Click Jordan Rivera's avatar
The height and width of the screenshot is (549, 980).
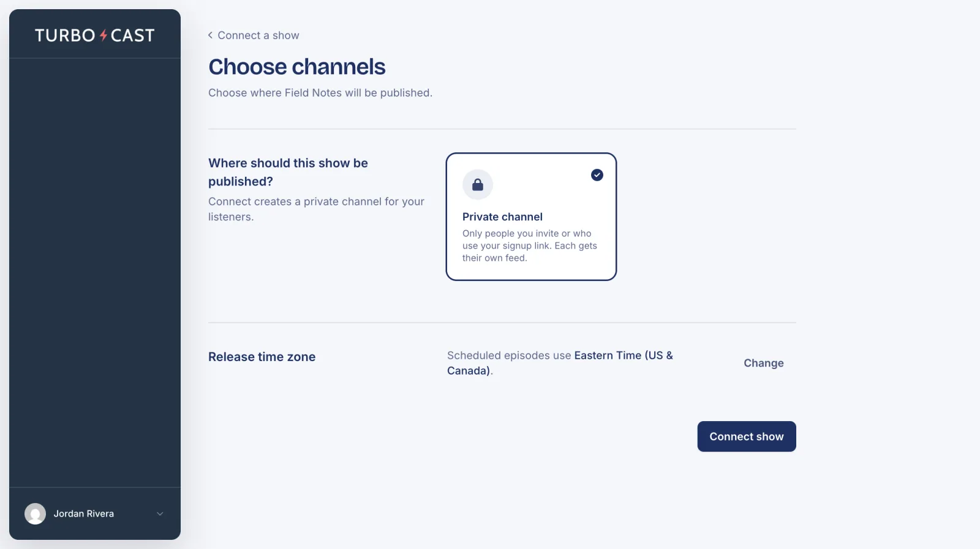tap(35, 514)
